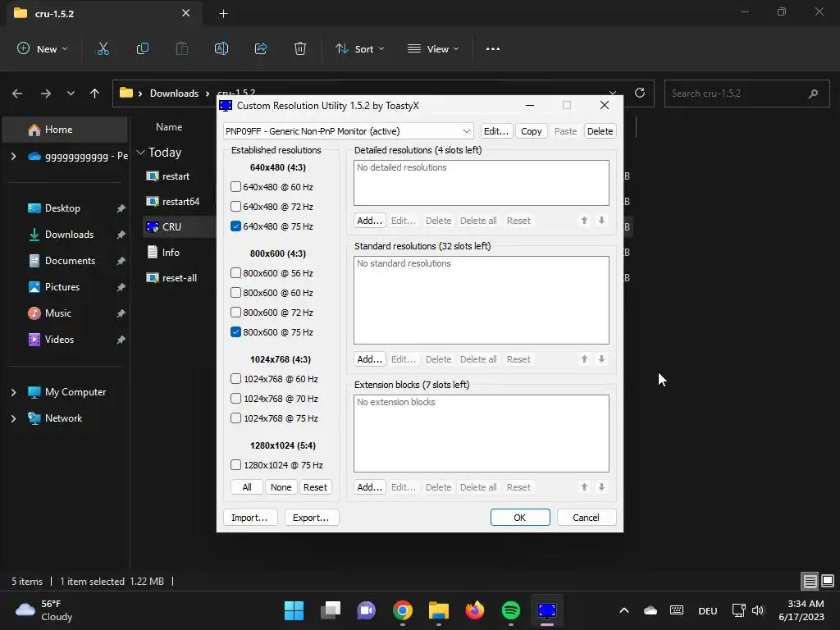Go up one folder with the up arrow
This screenshot has width=840, height=630.
click(95, 94)
